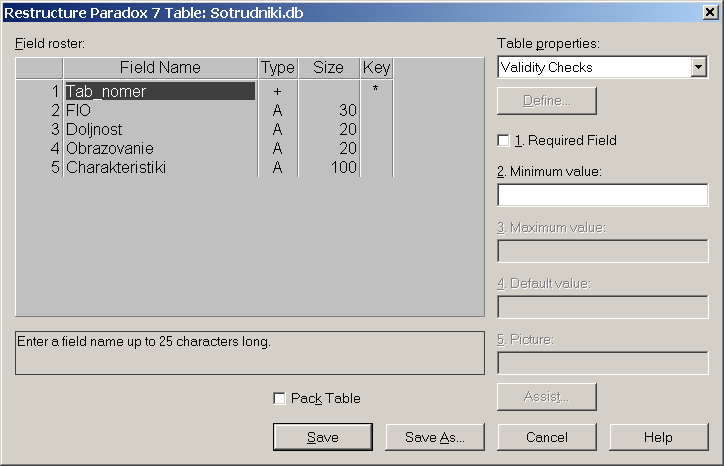Click the Field Name column header
Viewport: 724px width, 466px height.
tap(160, 68)
